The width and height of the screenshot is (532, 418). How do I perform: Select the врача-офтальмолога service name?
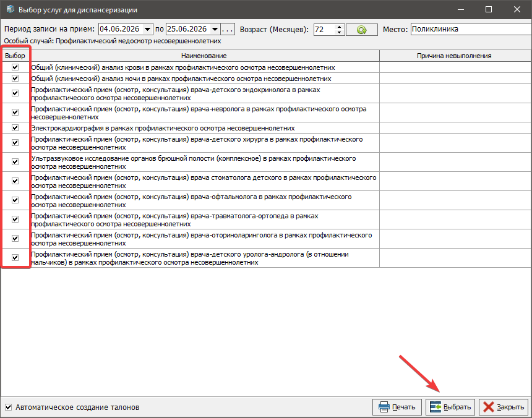coord(191,201)
